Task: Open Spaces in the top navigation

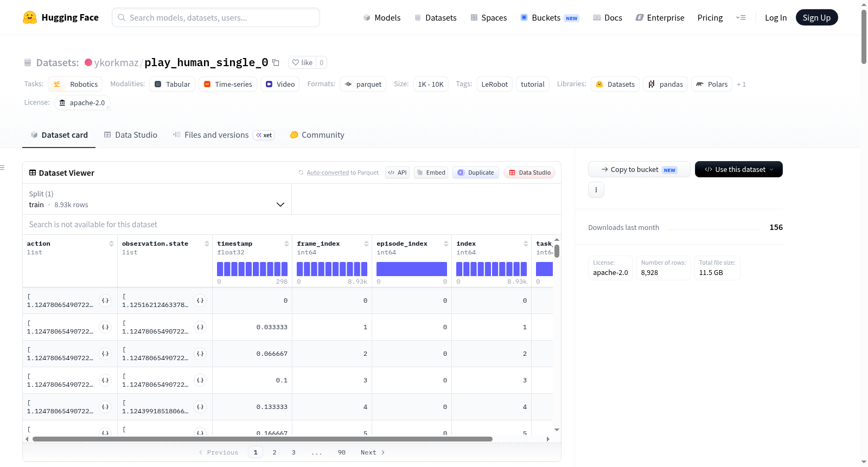Action: 489,17
